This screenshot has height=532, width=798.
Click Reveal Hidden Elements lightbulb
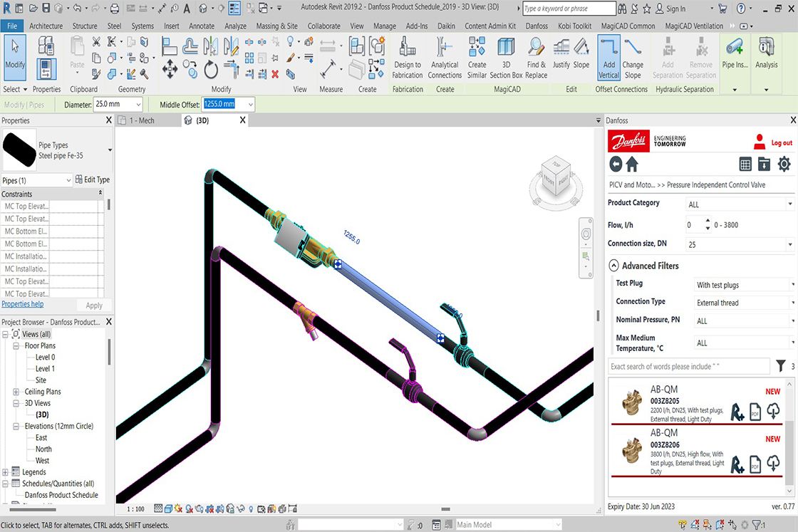[x=251, y=508]
